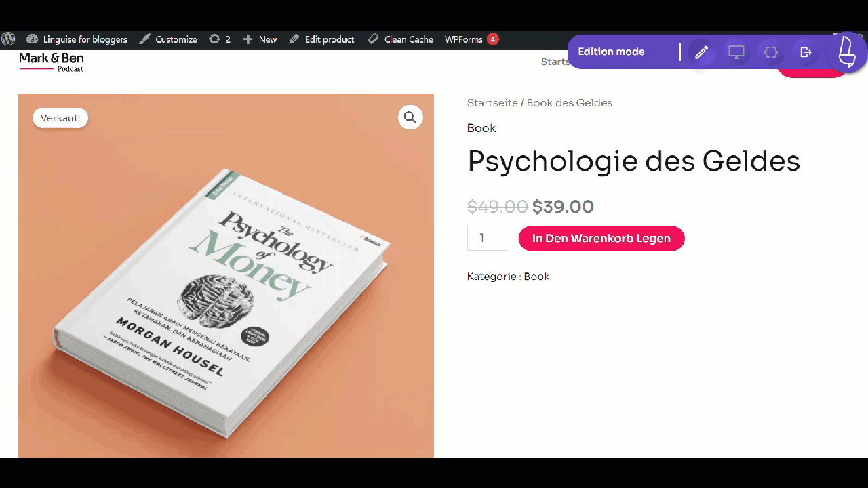
Task: Click the $39.00 sale price
Action: point(563,207)
